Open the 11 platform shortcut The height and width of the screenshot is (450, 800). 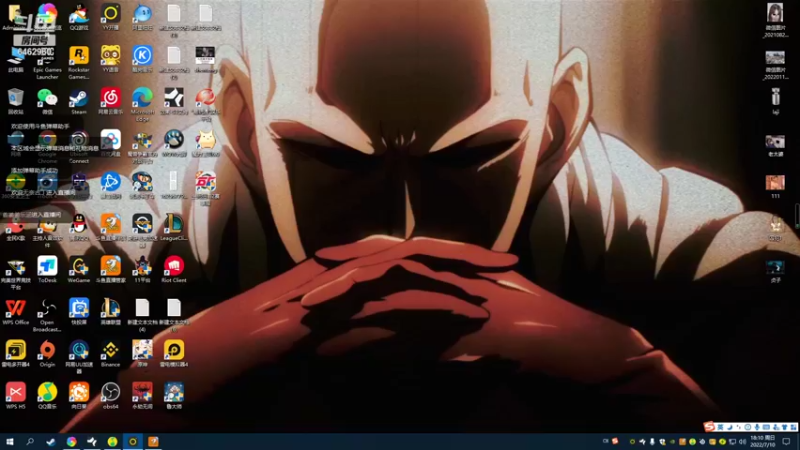pyautogui.click(x=142, y=266)
